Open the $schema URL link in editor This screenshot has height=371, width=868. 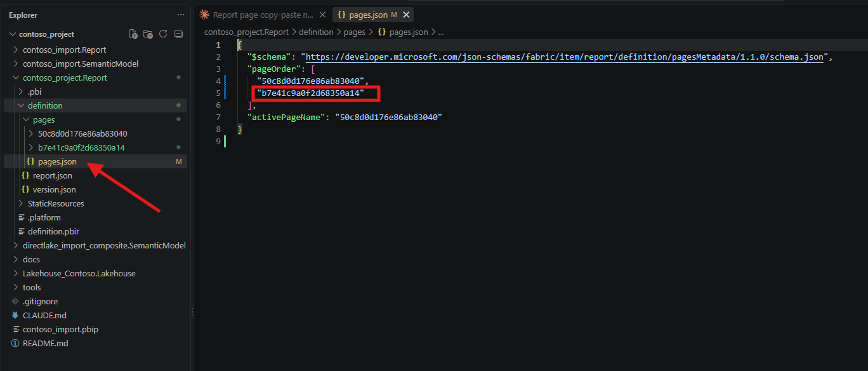(x=565, y=57)
